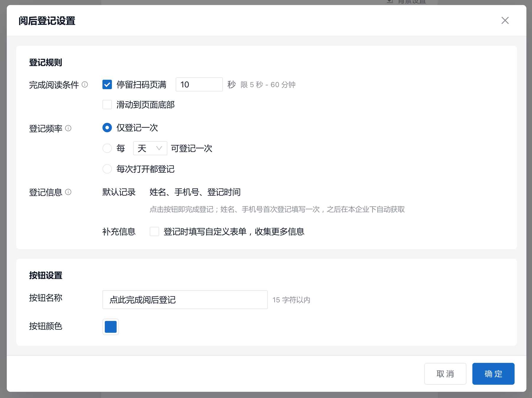Uncheck the 停留扫码页满 checkbox

coord(107,84)
